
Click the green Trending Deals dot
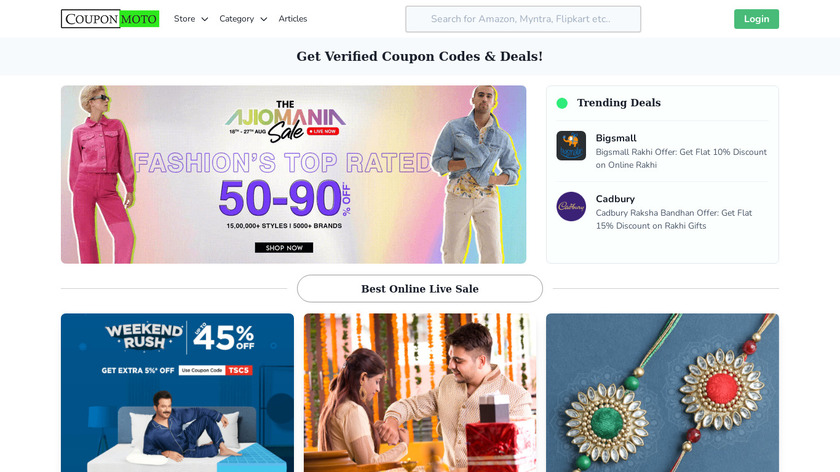(x=562, y=103)
